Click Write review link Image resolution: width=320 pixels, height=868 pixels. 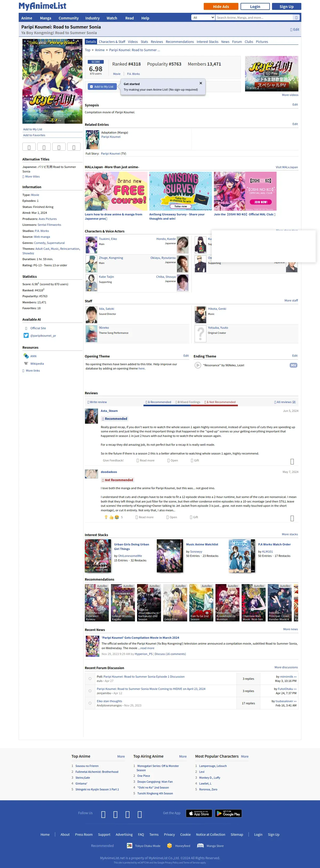click(x=97, y=402)
